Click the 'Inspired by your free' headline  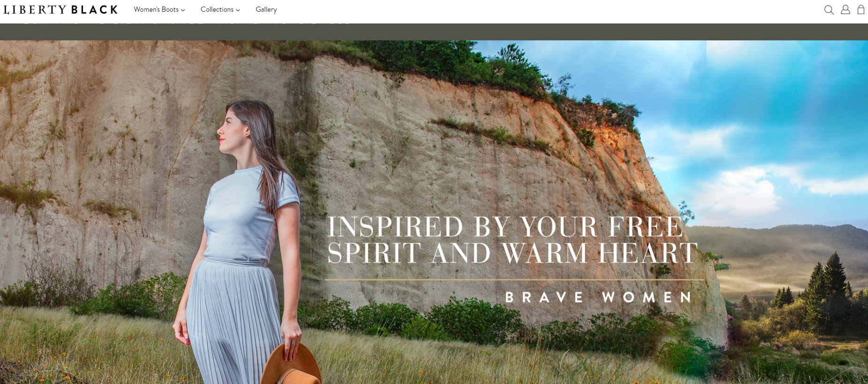(505, 227)
